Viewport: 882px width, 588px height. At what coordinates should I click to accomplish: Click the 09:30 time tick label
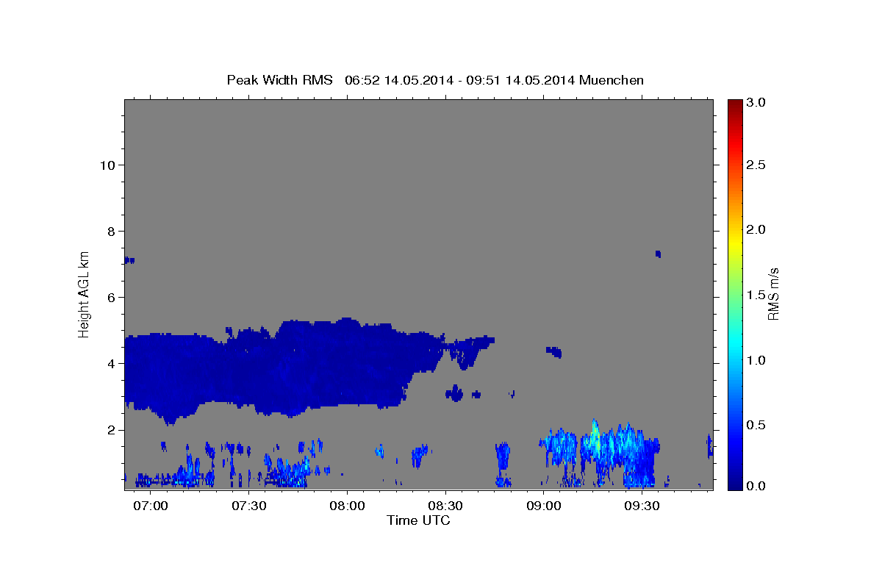coord(641,506)
